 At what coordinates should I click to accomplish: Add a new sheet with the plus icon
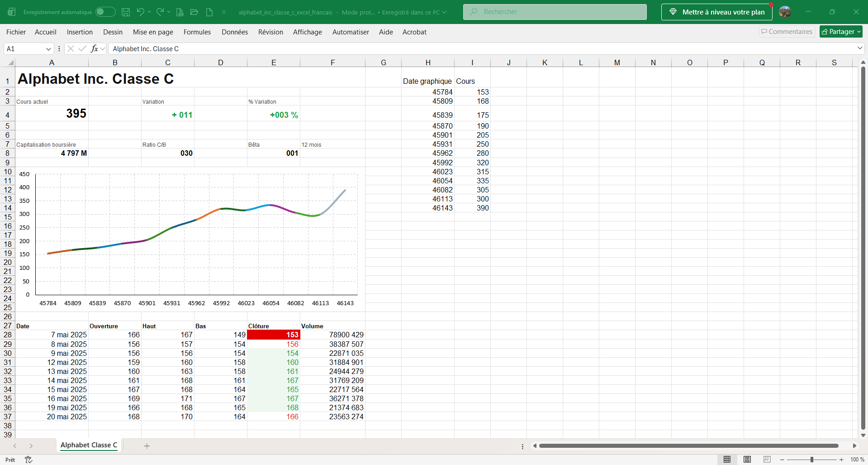pos(147,446)
